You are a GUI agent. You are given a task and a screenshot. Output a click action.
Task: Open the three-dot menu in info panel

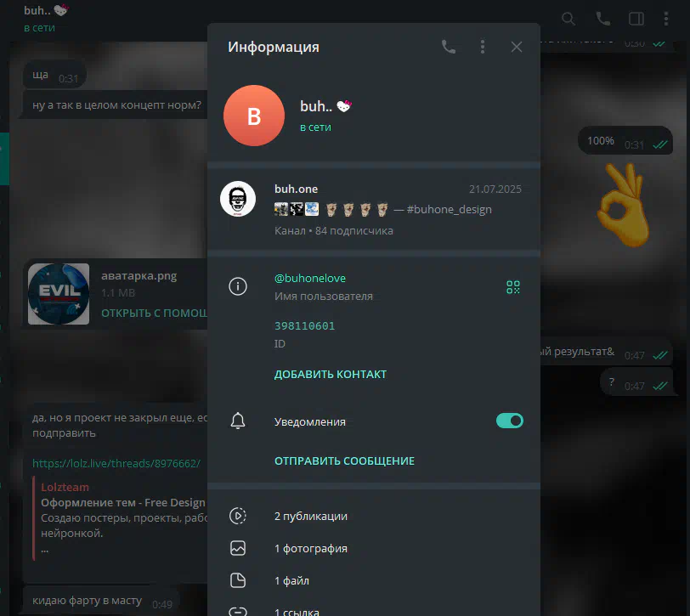tap(483, 47)
